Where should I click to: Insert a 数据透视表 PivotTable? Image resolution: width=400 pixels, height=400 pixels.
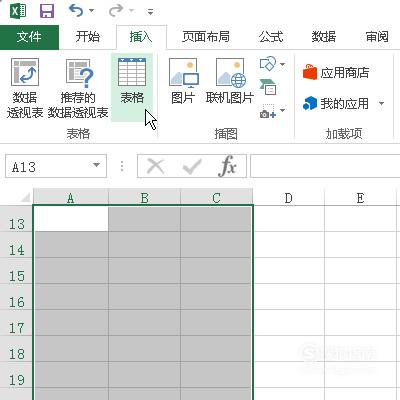(25, 88)
